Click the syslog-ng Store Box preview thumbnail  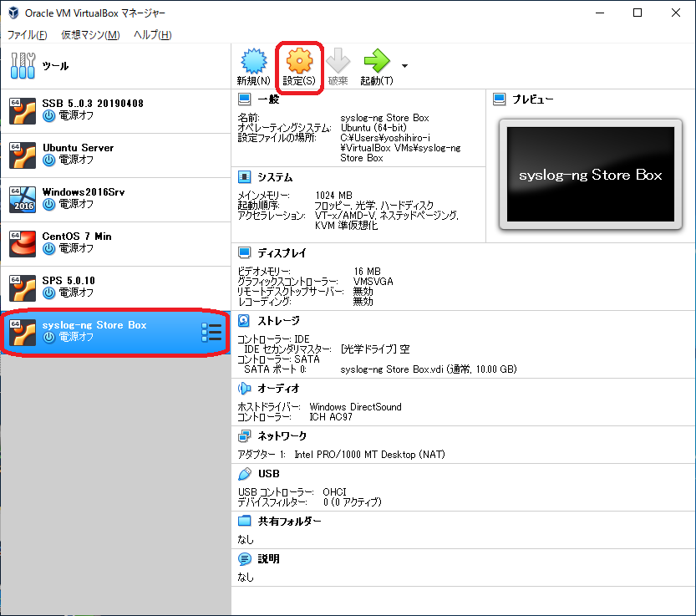point(591,174)
